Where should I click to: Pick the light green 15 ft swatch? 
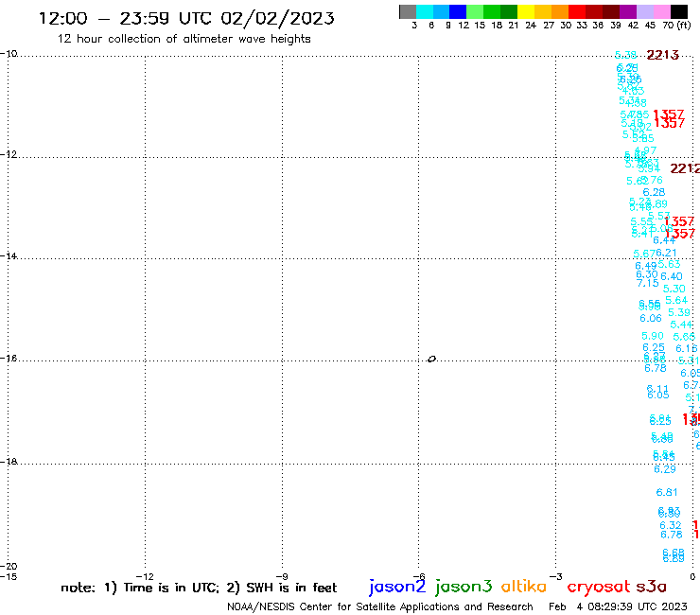point(475,12)
